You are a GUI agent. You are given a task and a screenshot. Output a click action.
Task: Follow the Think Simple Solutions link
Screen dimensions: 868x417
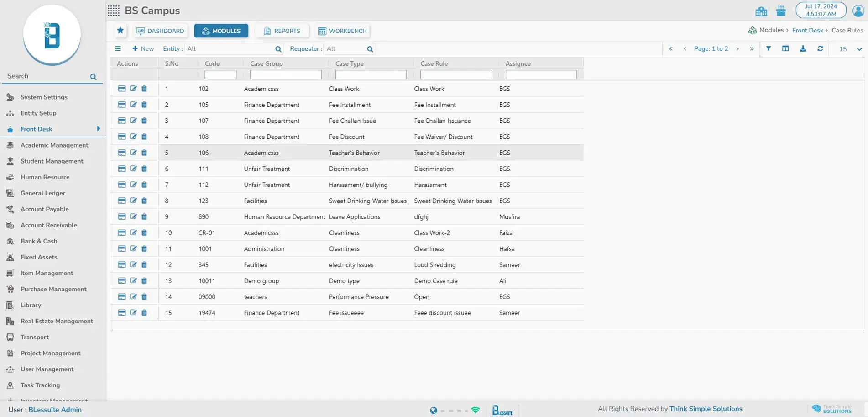[x=706, y=409]
